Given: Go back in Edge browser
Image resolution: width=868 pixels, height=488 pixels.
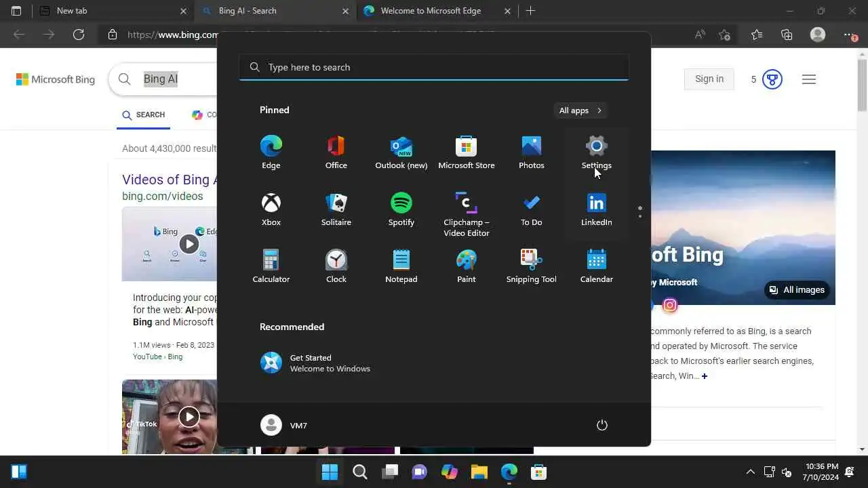Looking at the screenshot, I should [19, 35].
